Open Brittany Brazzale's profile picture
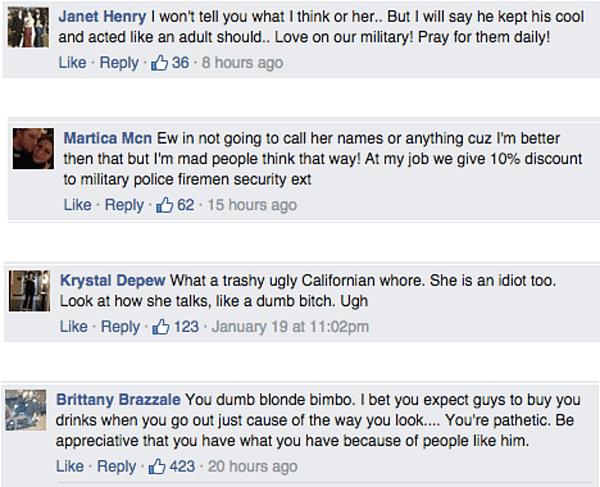The width and height of the screenshot is (600, 487). [x=27, y=410]
